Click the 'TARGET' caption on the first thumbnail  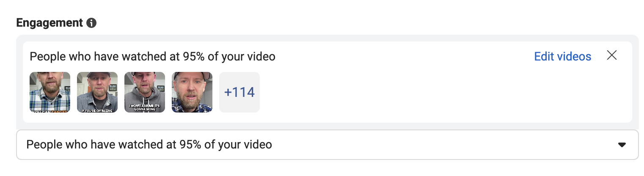click(60, 111)
